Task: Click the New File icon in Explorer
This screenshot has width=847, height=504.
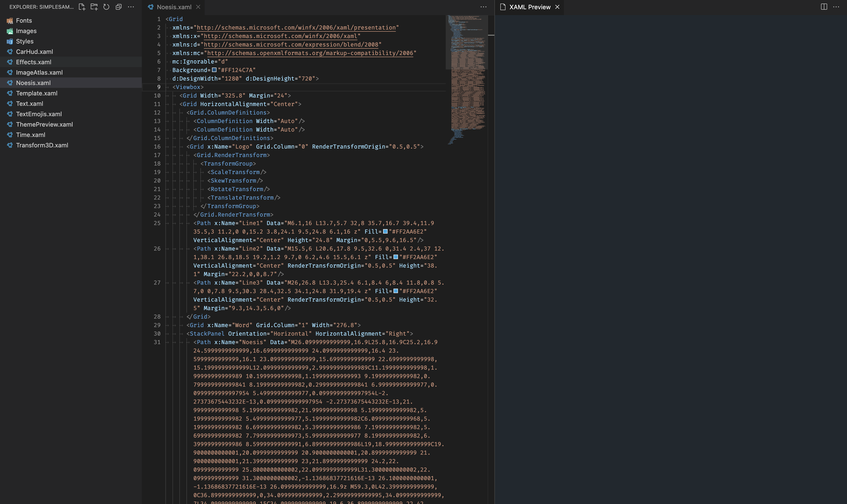Action: coord(82,7)
